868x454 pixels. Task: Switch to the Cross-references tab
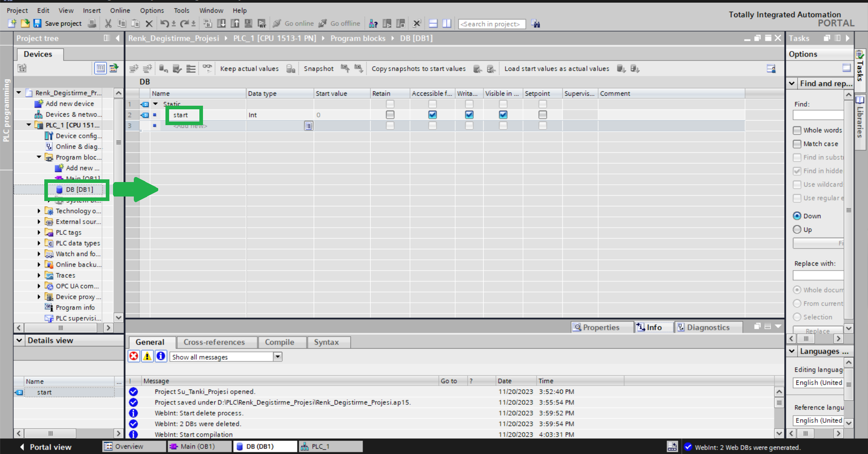[x=214, y=342]
